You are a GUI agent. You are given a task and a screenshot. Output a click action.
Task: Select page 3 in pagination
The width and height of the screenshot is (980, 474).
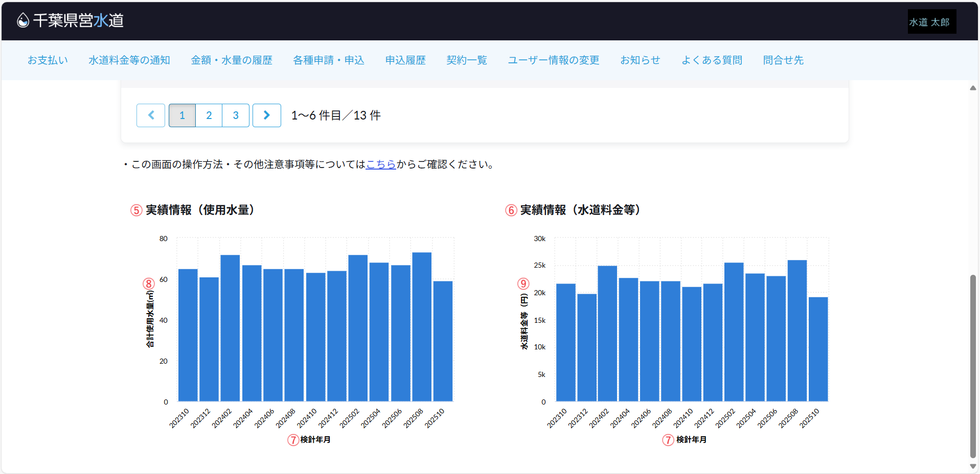click(236, 115)
